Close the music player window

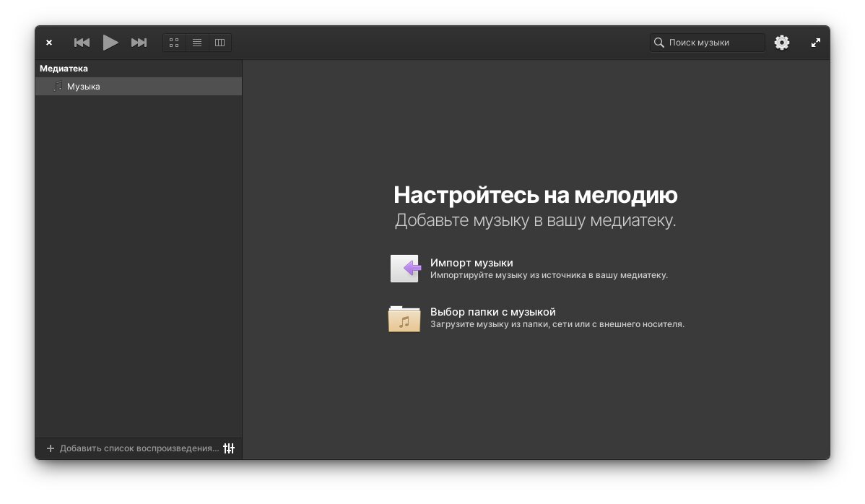[49, 43]
